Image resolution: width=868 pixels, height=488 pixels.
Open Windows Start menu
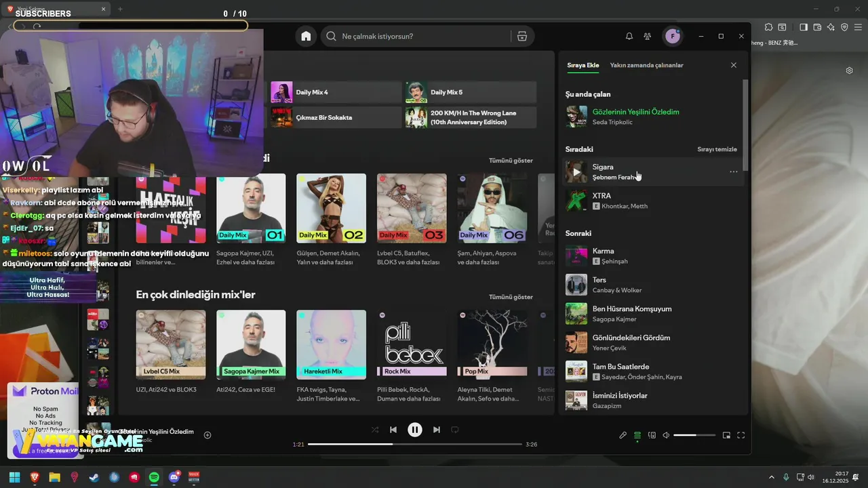click(x=14, y=477)
